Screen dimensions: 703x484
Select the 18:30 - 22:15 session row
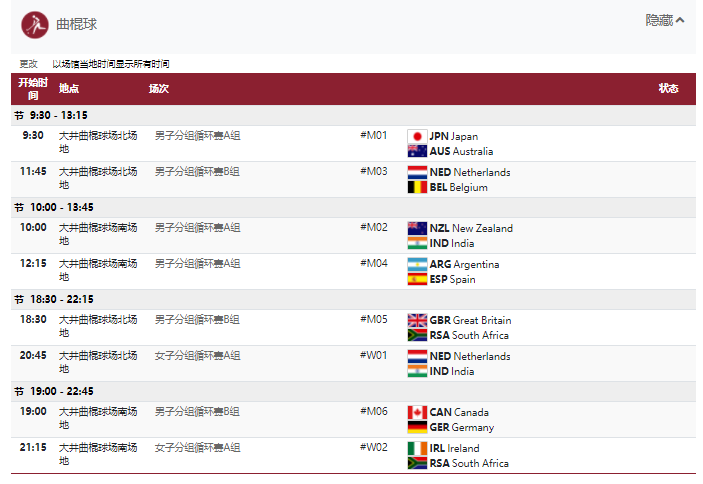(x=353, y=299)
